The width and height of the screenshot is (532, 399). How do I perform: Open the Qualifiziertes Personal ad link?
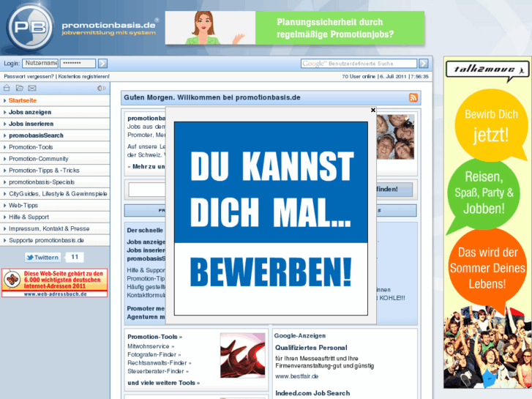click(311, 348)
